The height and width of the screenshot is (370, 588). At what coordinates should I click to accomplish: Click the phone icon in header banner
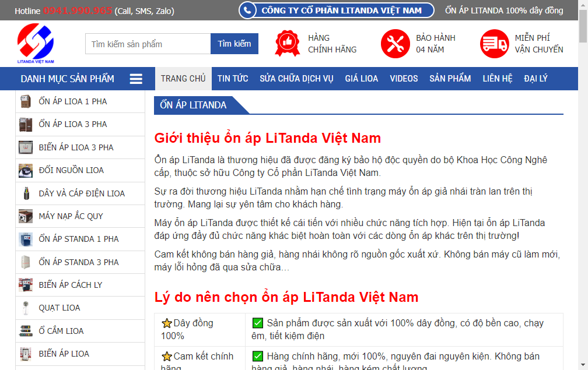247,10
